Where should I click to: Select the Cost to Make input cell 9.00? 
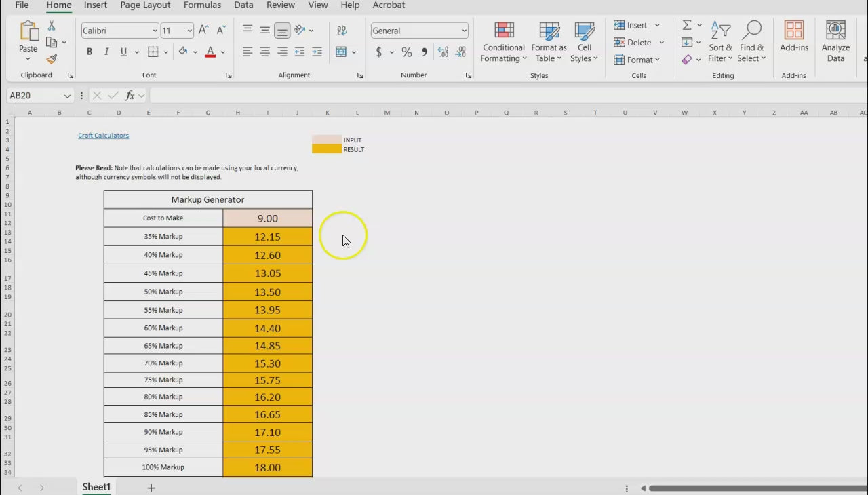click(x=267, y=218)
